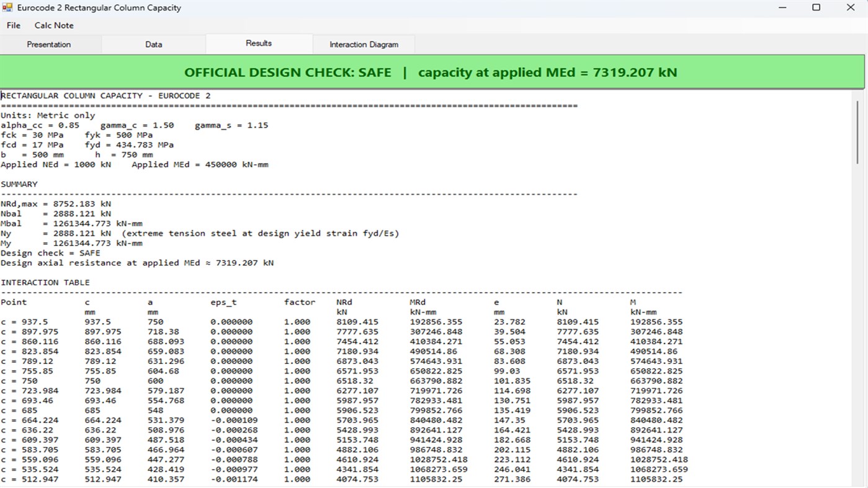The image size is (868, 488).
Task: Click the NRd value 8109.415 in the NRd column
Action: pos(357,322)
